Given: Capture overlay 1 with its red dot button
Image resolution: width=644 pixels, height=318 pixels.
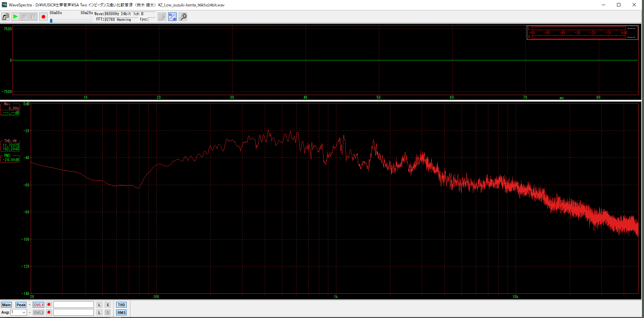Looking at the screenshot, I should pos(49,305).
